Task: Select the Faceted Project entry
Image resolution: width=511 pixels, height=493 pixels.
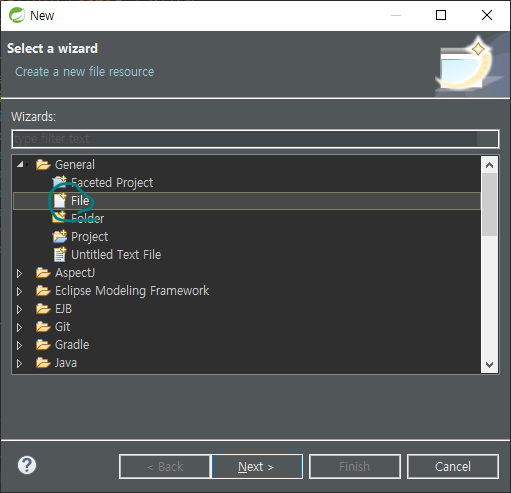Action: (x=112, y=183)
